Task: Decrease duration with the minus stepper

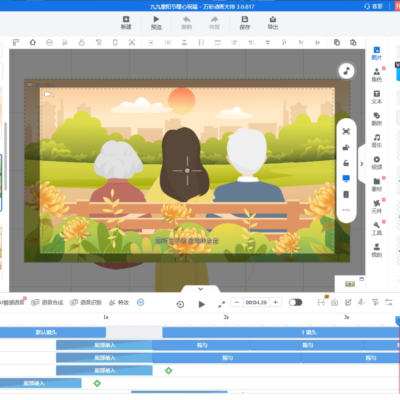Action: coord(237,302)
